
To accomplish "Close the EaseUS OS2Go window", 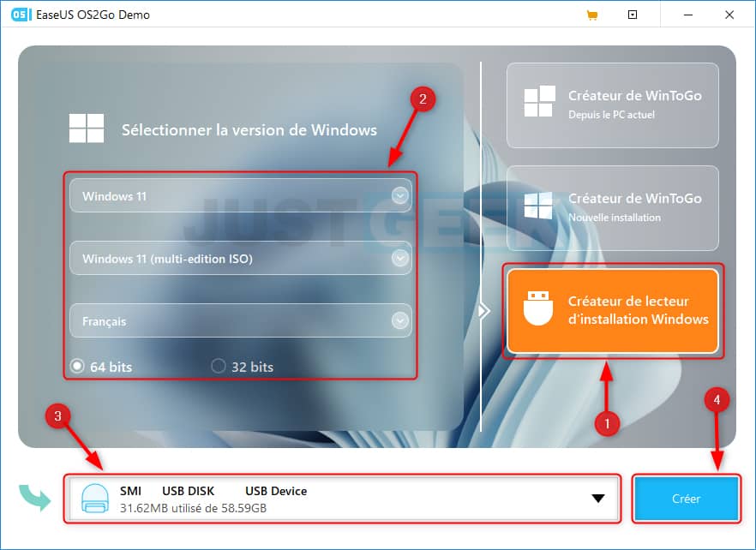I will click(729, 15).
